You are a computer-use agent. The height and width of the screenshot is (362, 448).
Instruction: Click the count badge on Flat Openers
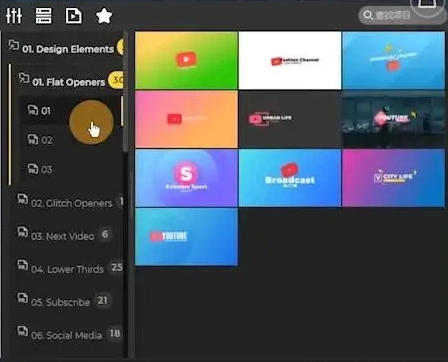point(116,80)
